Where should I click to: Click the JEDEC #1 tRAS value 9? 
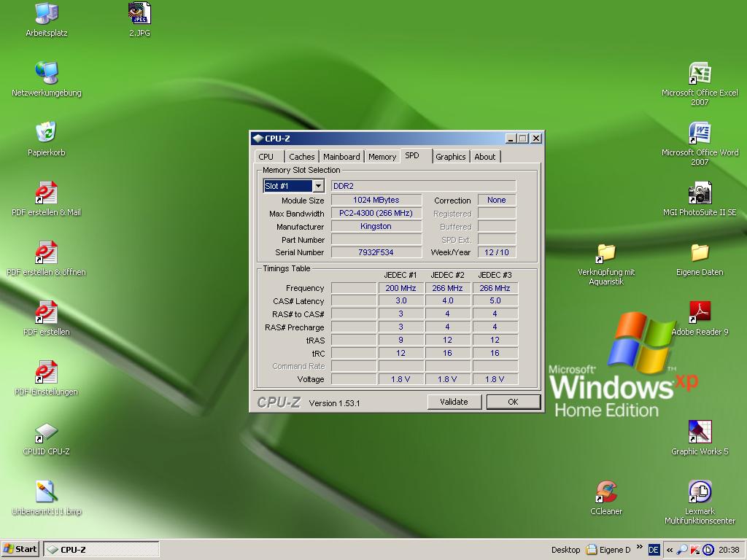(401, 340)
